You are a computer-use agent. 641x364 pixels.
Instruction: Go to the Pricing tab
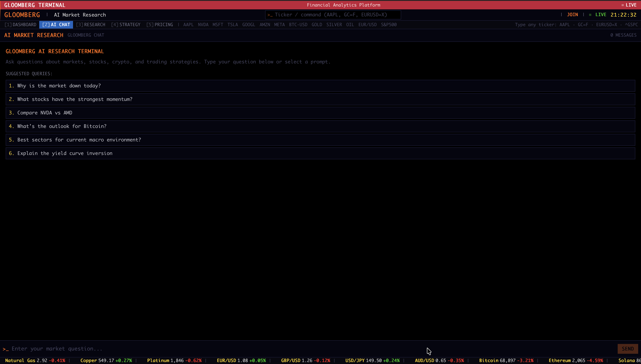pyautogui.click(x=160, y=24)
